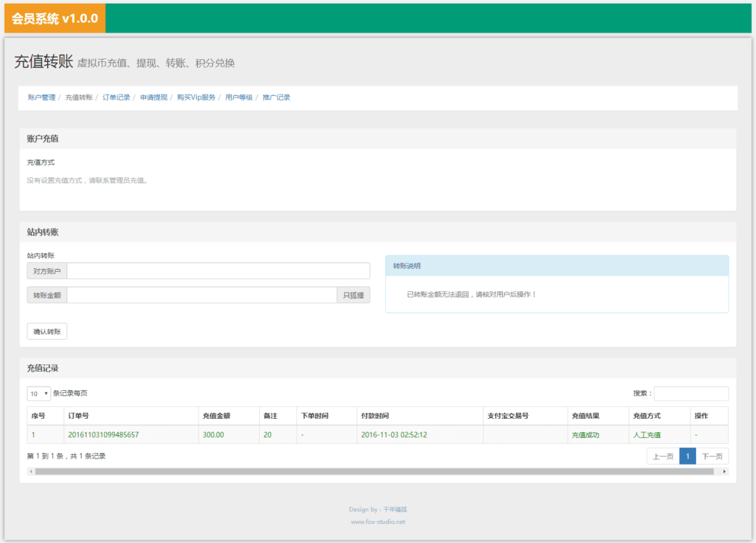Viewport: 756px width, 543px height.
Task: Sort by 充值方式 column header
Action: (659, 416)
